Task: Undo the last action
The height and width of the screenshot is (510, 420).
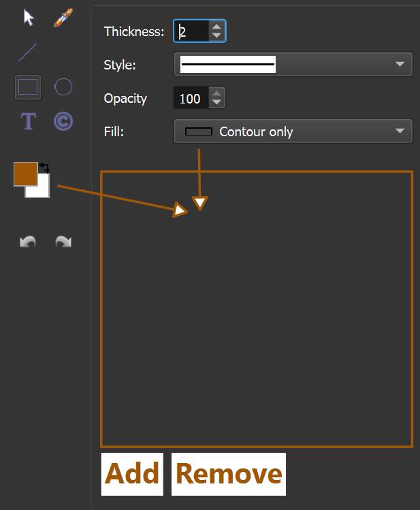Action: click(x=28, y=242)
